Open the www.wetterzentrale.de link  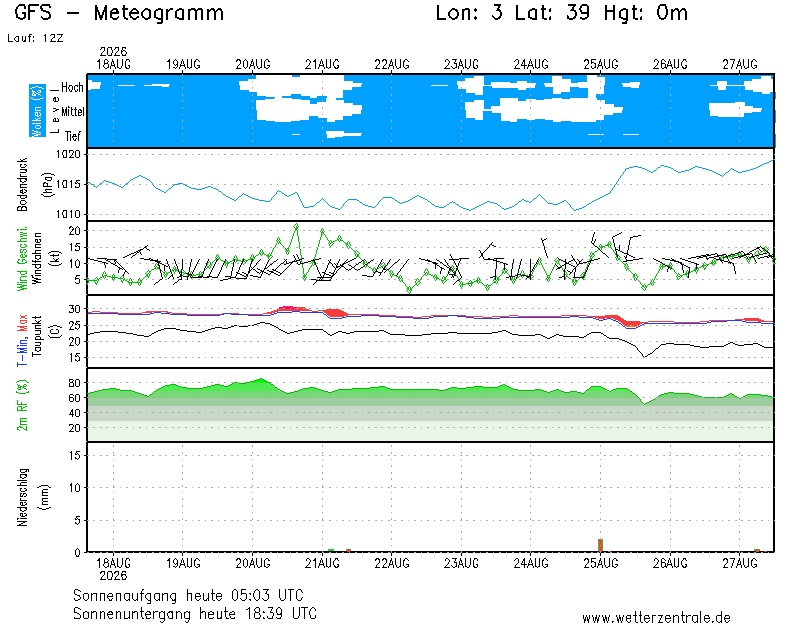[656, 618]
